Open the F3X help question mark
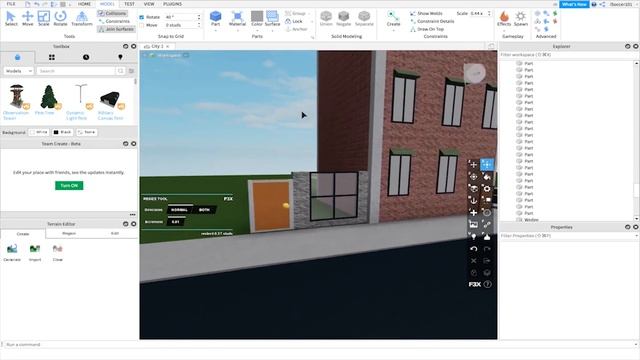This screenshot has height=360, width=640. point(488,284)
